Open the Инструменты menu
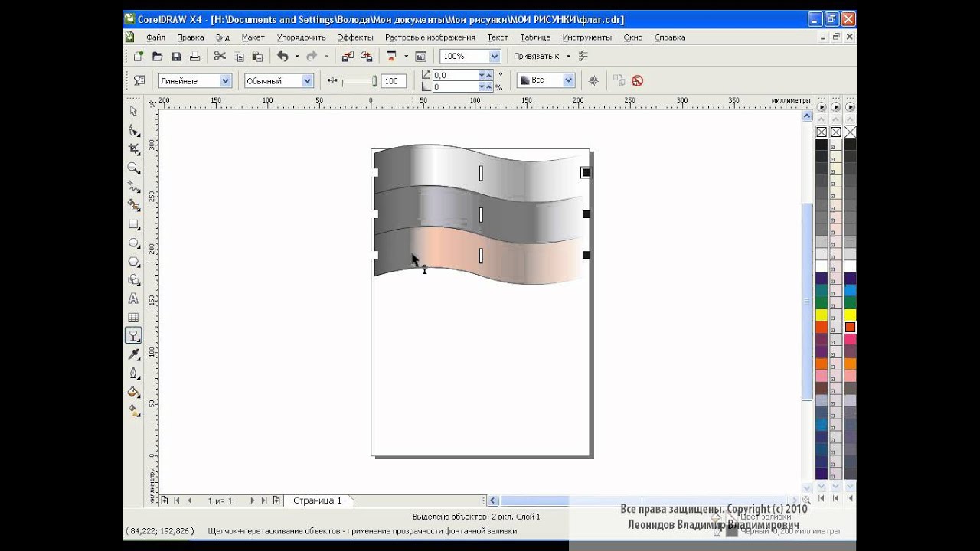 point(586,37)
